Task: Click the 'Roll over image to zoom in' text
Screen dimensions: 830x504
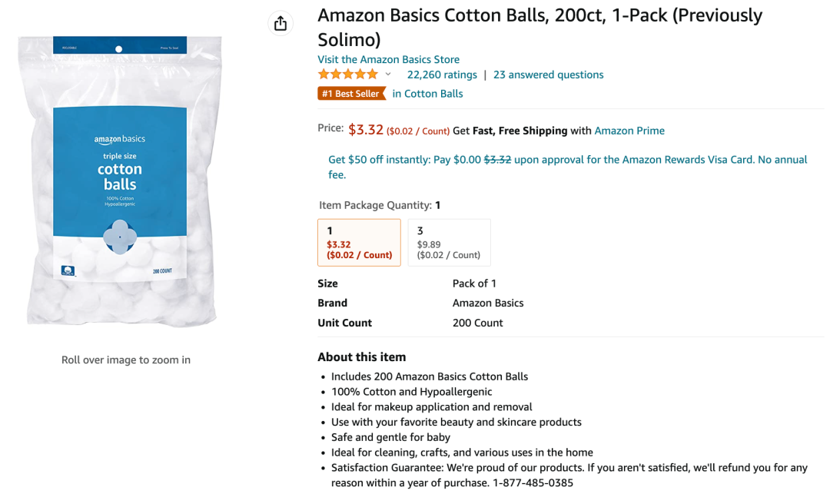Action: [126, 360]
